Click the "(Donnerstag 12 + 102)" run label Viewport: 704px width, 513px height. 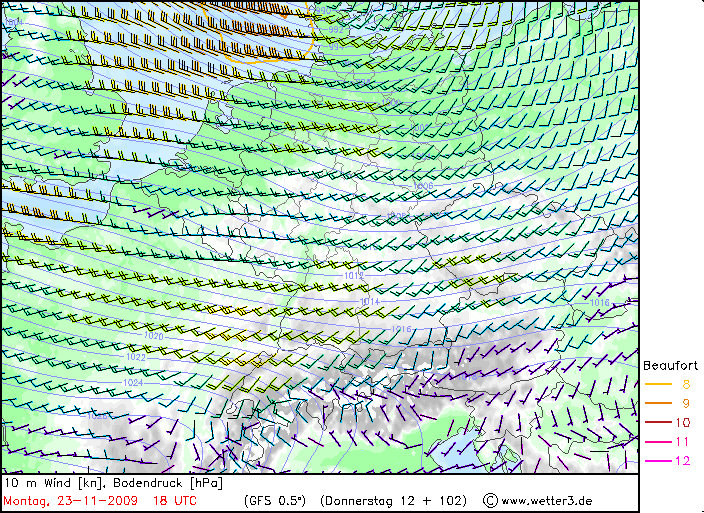pos(393,501)
